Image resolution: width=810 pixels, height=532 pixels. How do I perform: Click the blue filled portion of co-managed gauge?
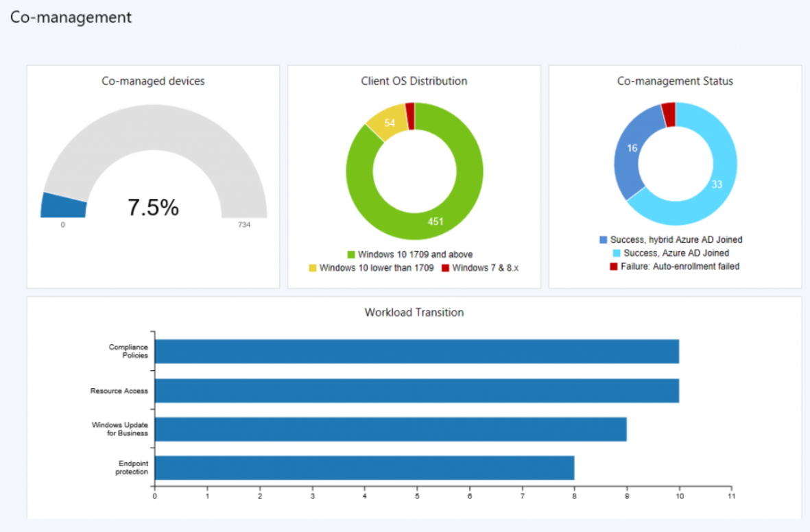coord(64,206)
